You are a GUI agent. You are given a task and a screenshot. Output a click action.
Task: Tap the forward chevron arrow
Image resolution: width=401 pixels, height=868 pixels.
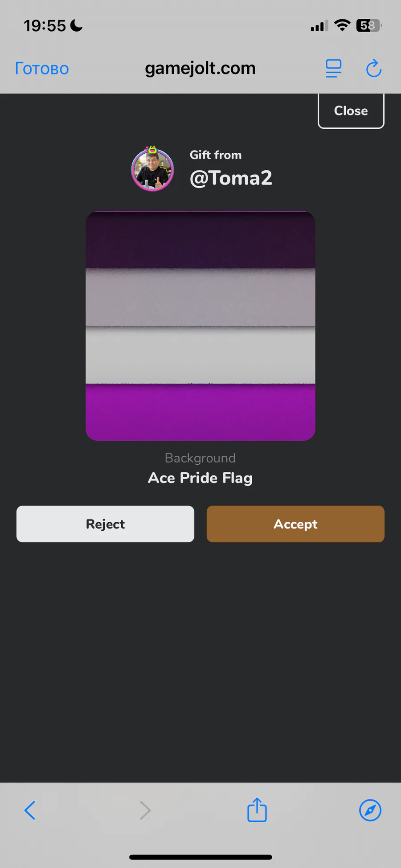pyautogui.click(x=145, y=810)
